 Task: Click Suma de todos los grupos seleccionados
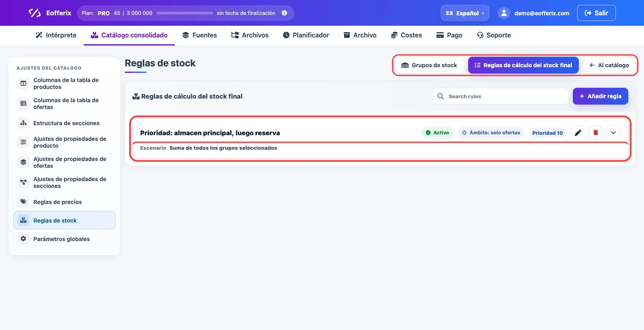[223, 148]
